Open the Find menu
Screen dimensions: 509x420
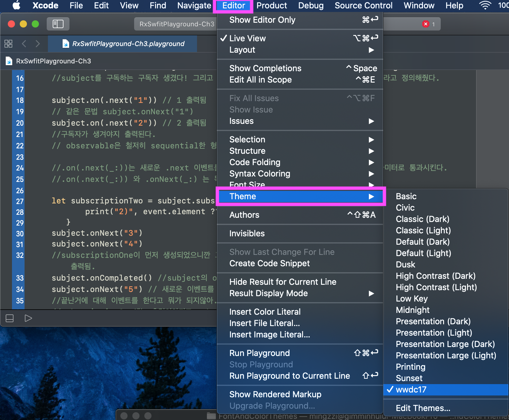[158, 5]
